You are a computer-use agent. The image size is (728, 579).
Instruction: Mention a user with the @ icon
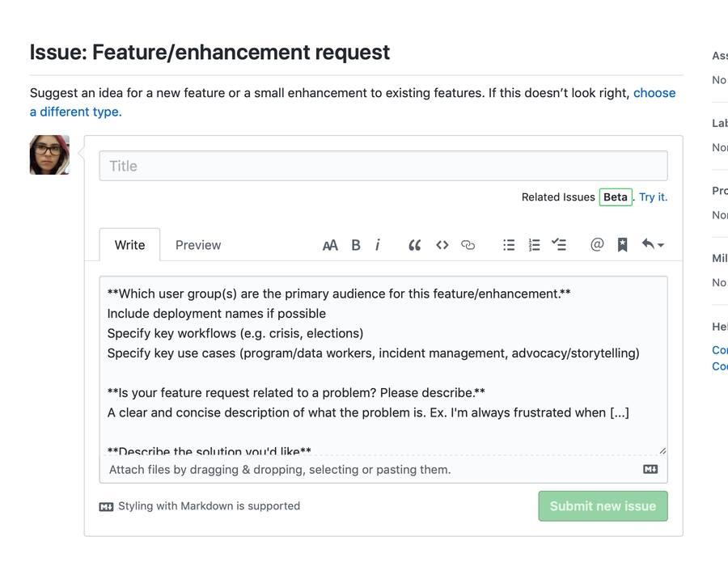click(x=597, y=244)
